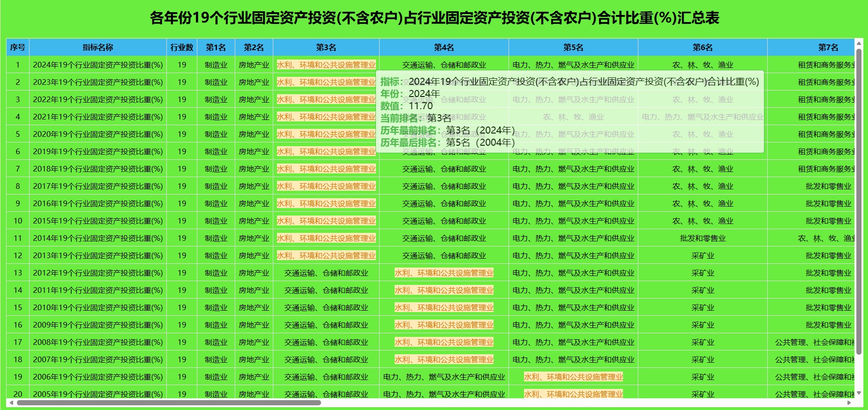Click the horizontal scrollbar left arrow

[x=11, y=403]
